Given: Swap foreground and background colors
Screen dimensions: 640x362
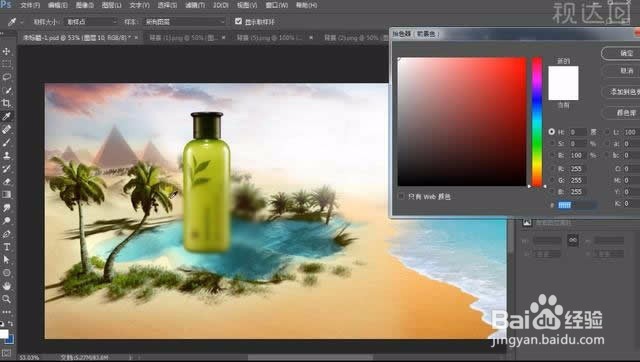Looking at the screenshot, I should 11,324.
